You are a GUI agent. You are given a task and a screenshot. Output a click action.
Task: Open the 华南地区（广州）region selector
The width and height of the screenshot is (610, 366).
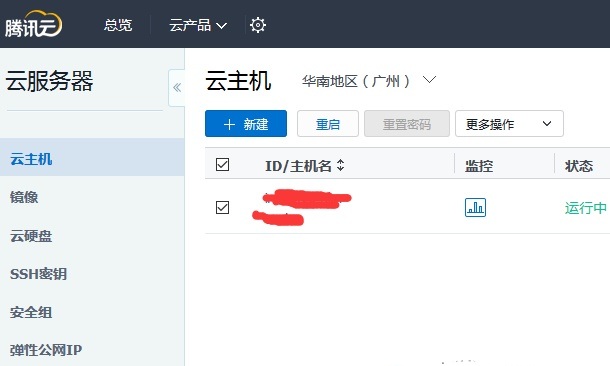click(x=369, y=81)
